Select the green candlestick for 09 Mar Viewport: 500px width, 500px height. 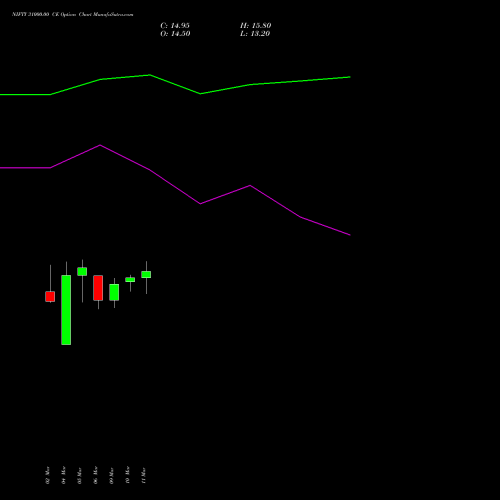pyautogui.click(x=114, y=292)
